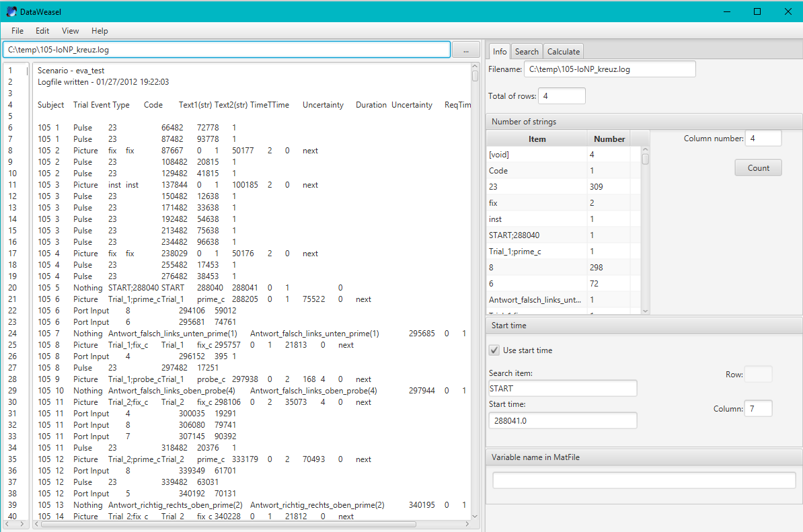Click the Search item field containing START
Viewport: 803px width, 532px height.
[563, 388]
